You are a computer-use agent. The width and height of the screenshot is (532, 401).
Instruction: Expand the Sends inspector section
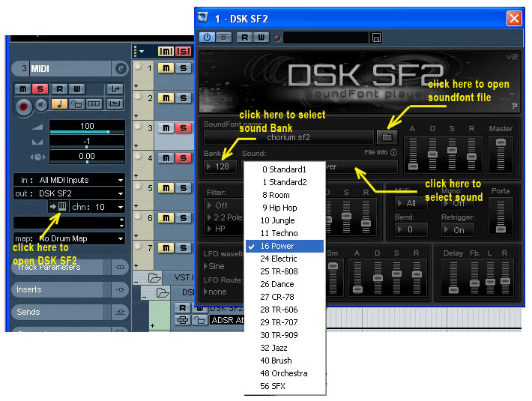click(x=70, y=312)
